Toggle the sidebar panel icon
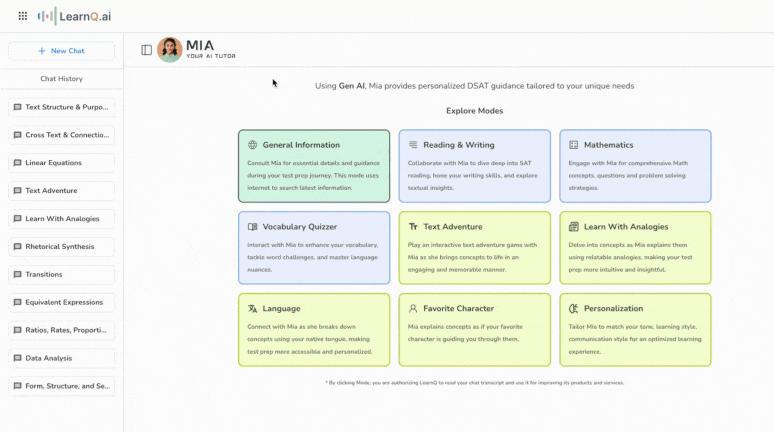Image resolution: width=774 pixels, height=432 pixels. [x=147, y=50]
